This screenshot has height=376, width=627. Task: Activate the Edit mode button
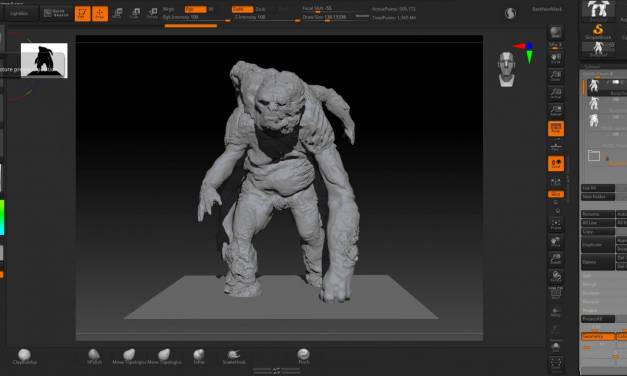(83, 14)
